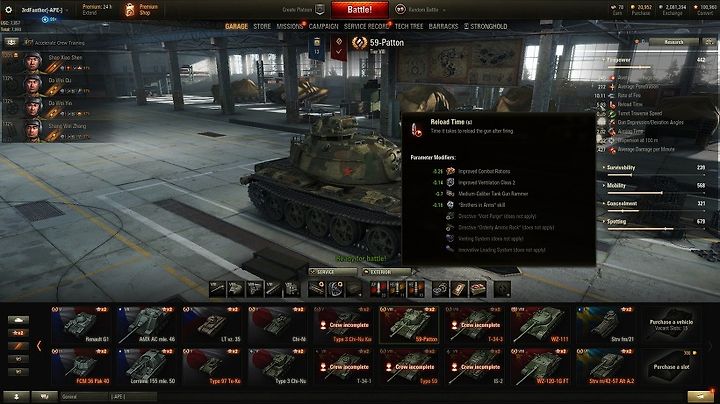
Task: Toggle the tank type carousel filter
Action: point(18,320)
